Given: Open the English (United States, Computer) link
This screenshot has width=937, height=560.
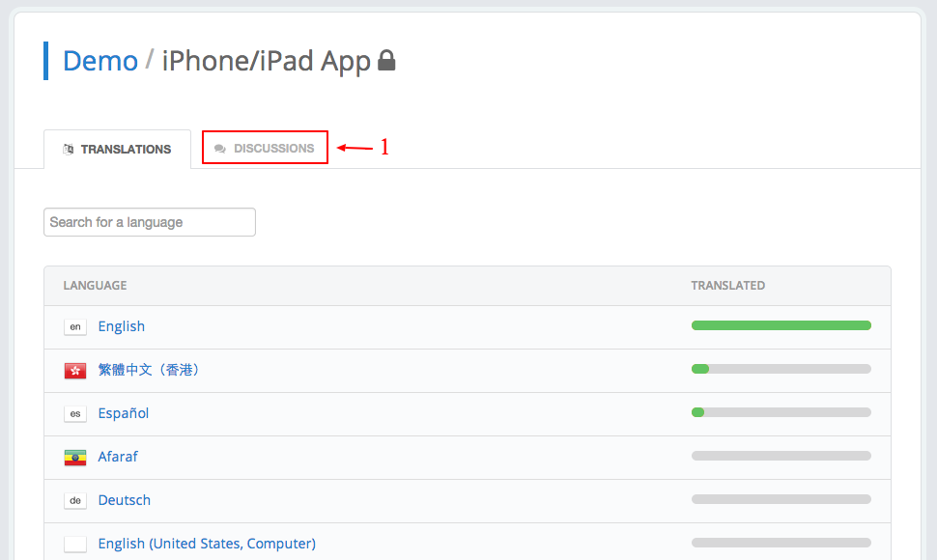Looking at the screenshot, I should [x=207, y=544].
